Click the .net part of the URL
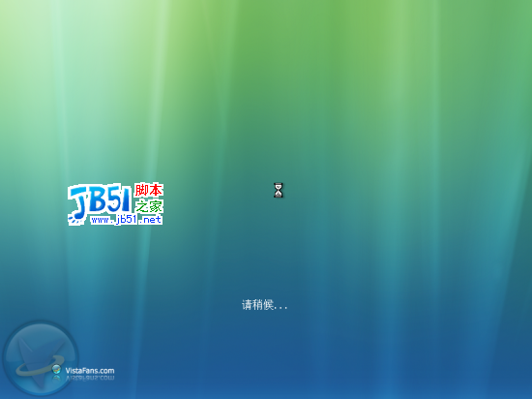 (x=150, y=220)
